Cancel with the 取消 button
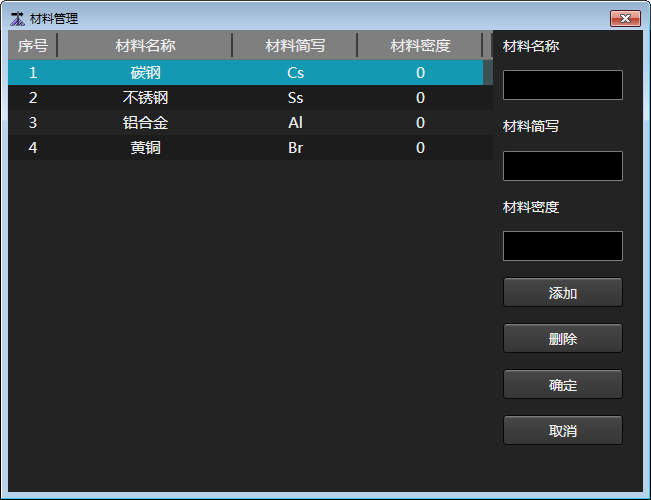 click(563, 430)
